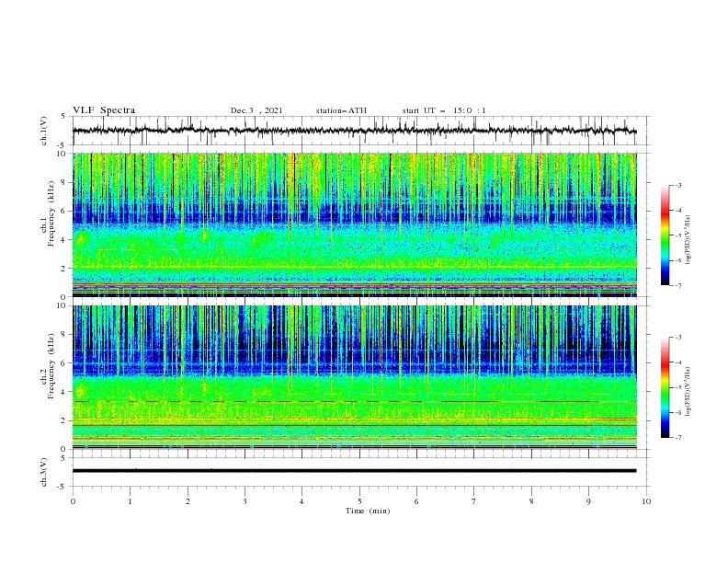Click the "ch.1(V)" waveform axis label
Viewport: 728px width, 563px height.
44,131
